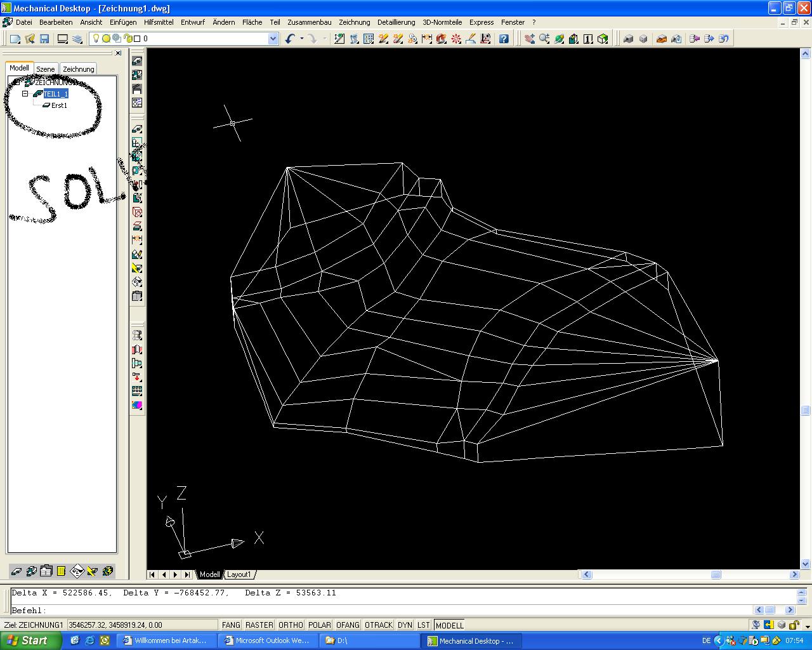
Task: Click the Redo arrow icon
Action: (312, 39)
